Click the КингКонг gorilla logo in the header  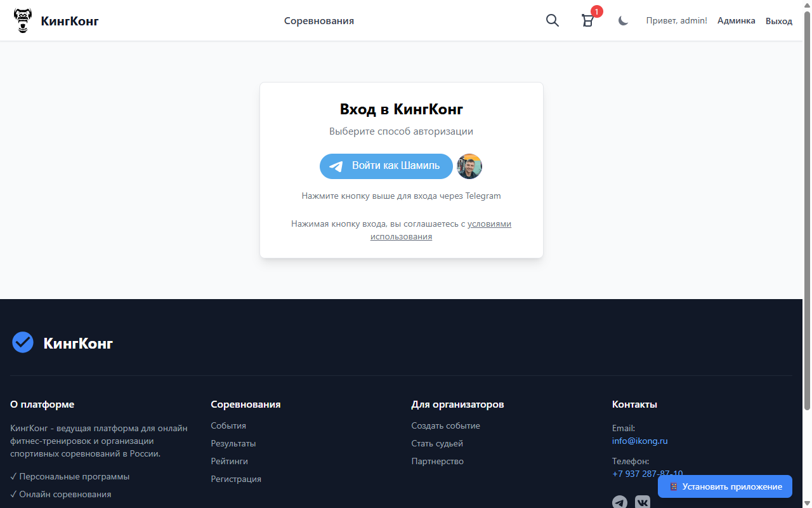tap(23, 20)
